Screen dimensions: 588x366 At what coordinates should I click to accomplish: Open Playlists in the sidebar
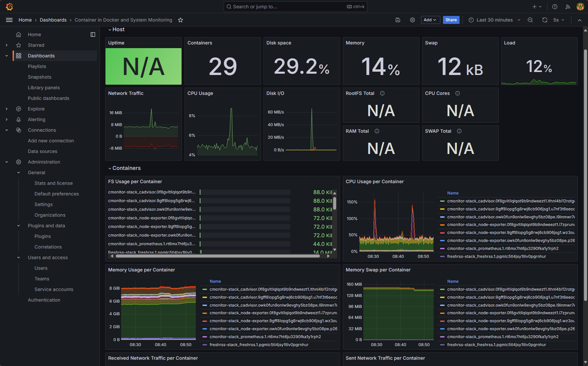pos(37,66)
